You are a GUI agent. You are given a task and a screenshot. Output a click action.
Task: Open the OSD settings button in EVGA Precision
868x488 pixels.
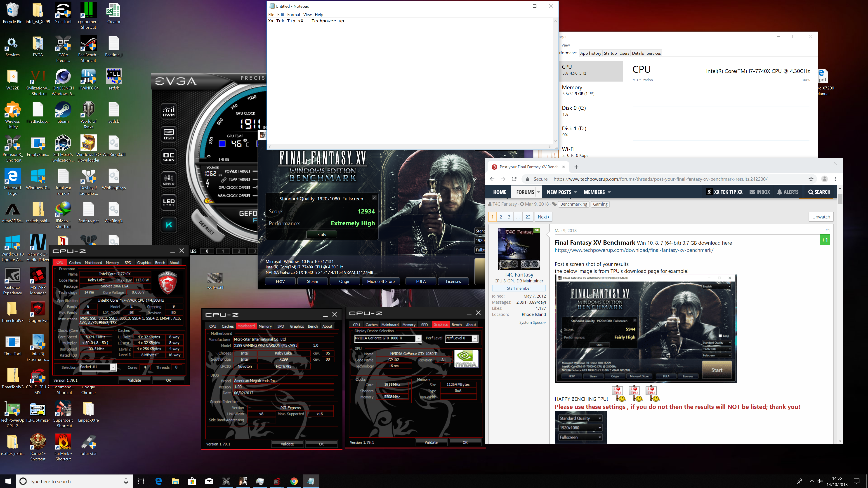[169, 134]
